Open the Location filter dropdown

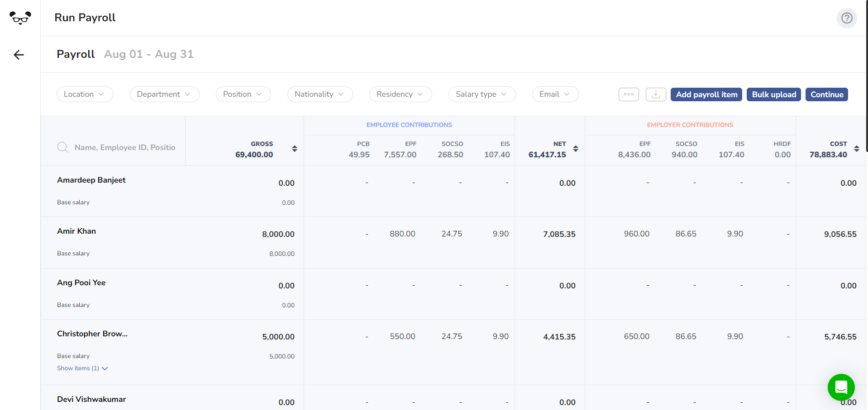pyautogui.click(x=85, y=94)
